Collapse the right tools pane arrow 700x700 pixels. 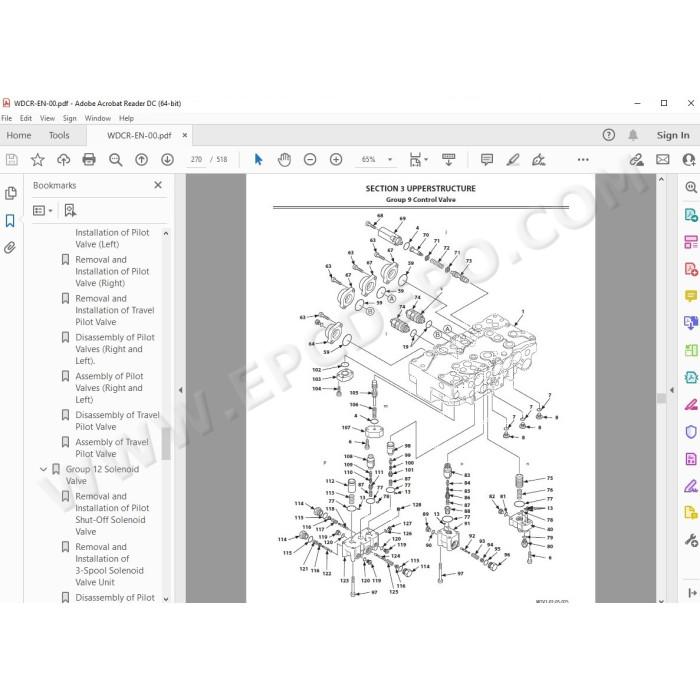coord(672,390)
